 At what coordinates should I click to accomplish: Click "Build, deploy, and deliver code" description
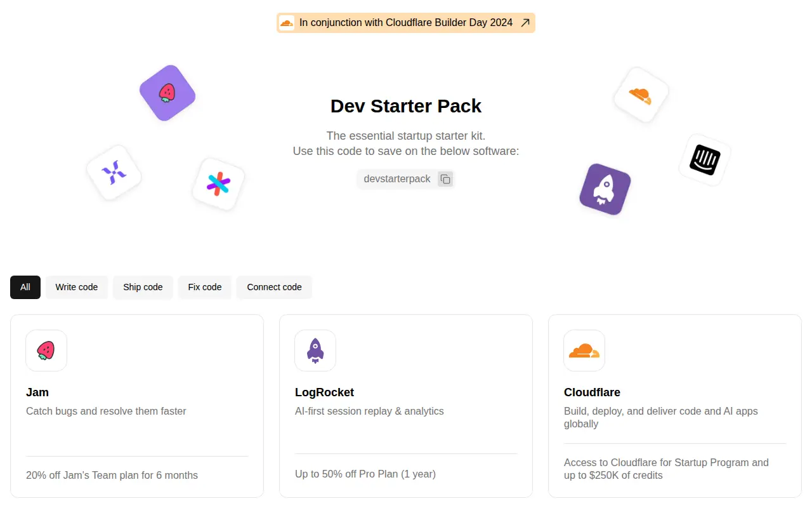[661, 417]
